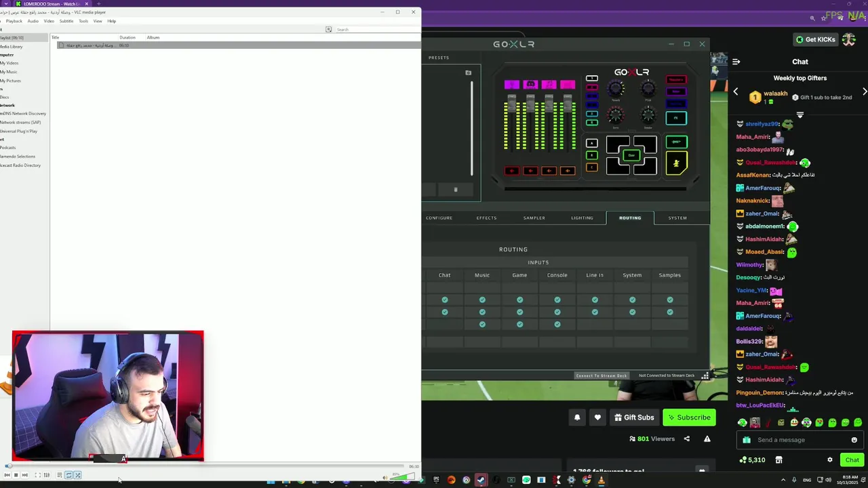Uncheck top-row routing checkbox under Chat

[445, 300]
